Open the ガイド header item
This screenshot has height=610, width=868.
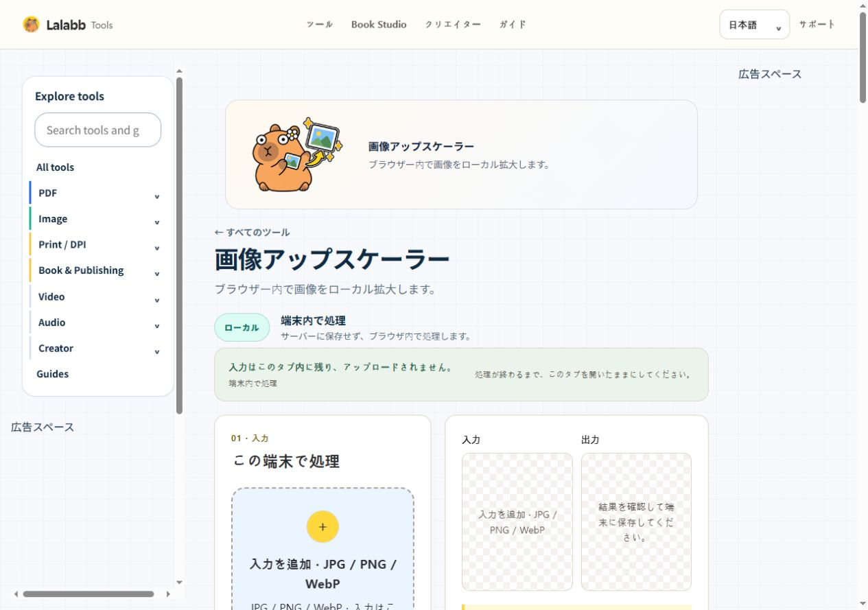(513, 25)
